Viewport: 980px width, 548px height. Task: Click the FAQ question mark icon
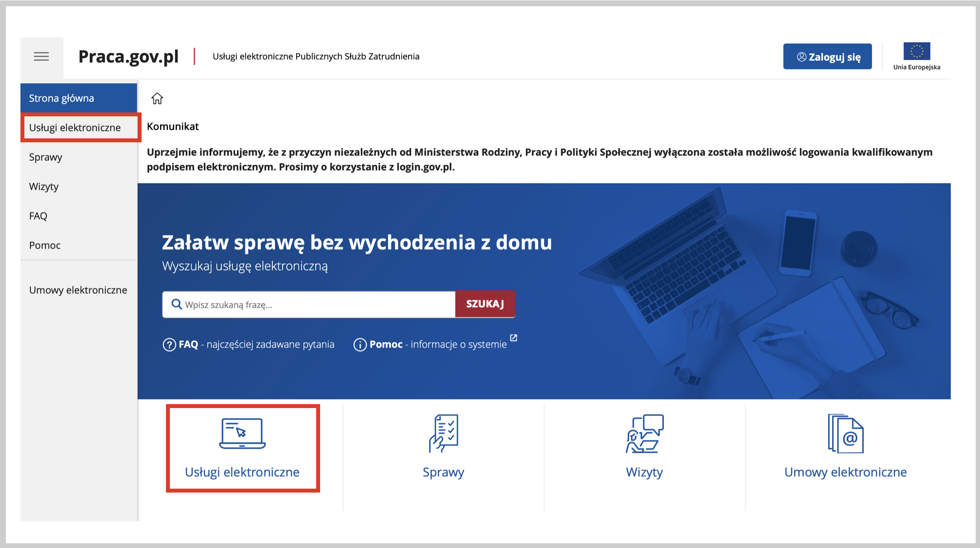coord(169,345)
